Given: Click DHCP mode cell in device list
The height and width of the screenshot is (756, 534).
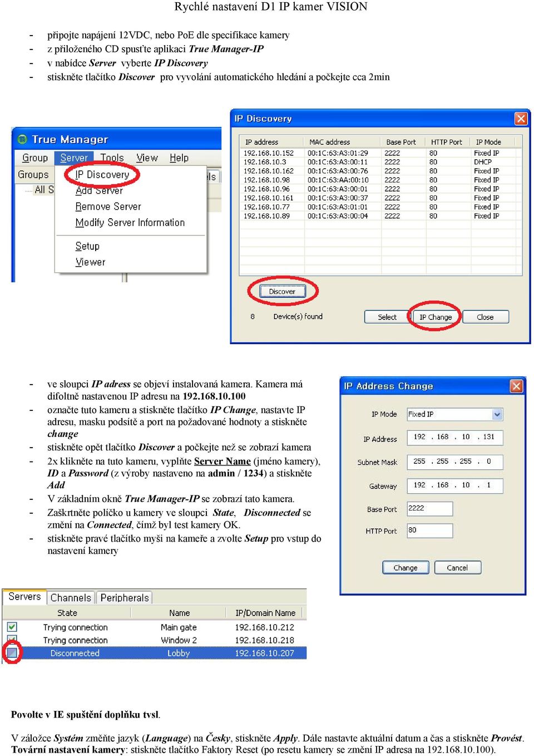Looking at the screenshot, I should click(x=483, y=162).
